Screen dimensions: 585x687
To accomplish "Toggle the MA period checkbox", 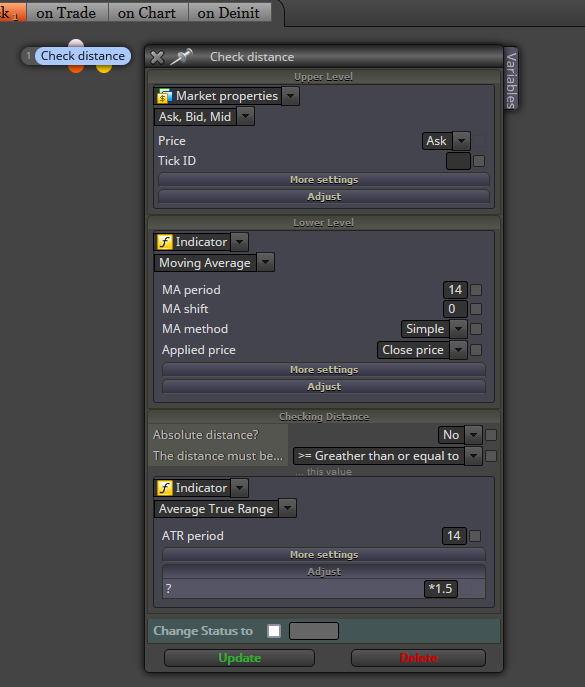I will click(x=476, y=290).
